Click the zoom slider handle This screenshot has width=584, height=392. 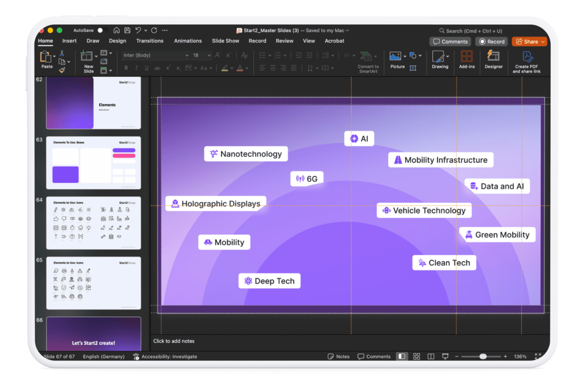click(x=483, y=356)
